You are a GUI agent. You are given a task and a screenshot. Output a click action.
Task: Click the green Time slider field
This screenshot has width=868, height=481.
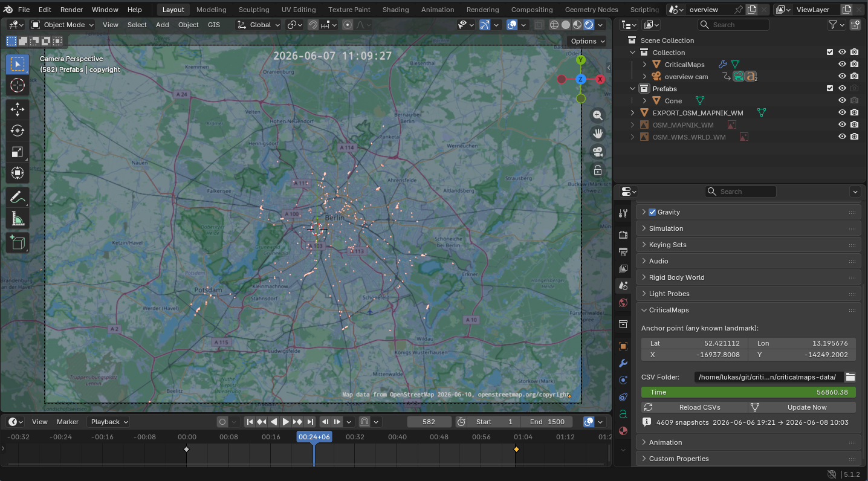(x=748, y=392)
